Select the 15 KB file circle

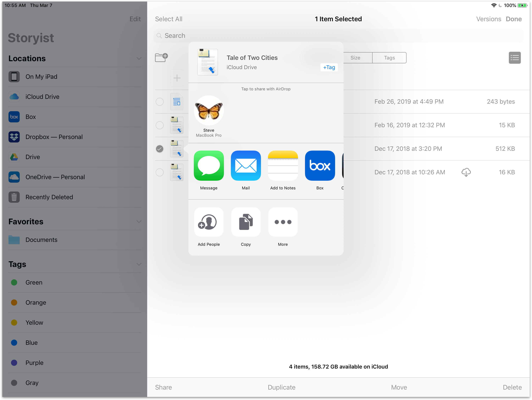pyautogui.click(x=159, y=125)
